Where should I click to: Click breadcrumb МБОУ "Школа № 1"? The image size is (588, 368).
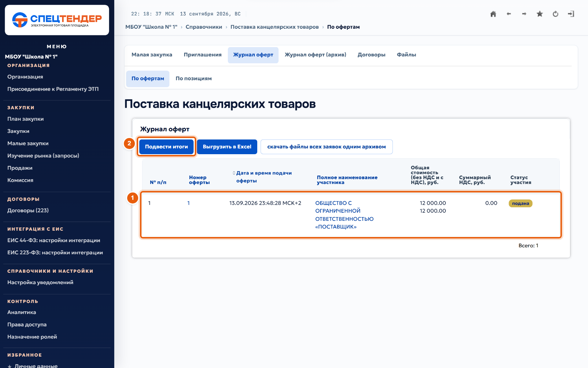coord(151,27)
